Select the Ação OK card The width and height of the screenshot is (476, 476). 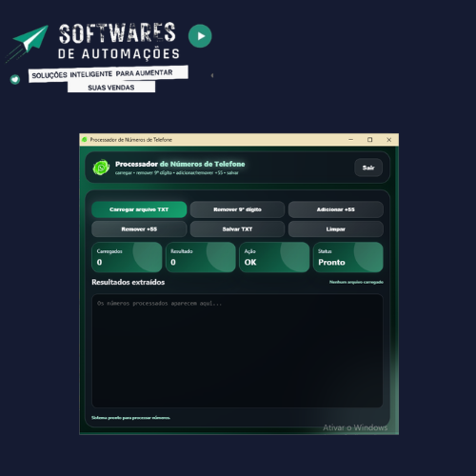pyautogui.click(x=274, y=257)
